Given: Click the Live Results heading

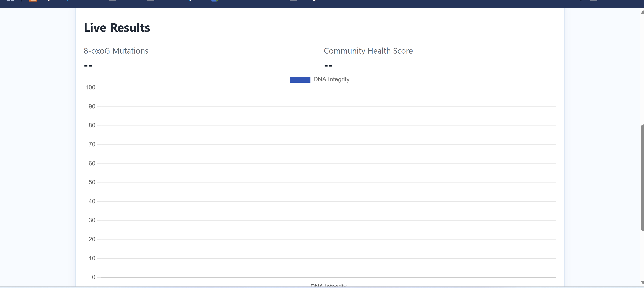Looking at the screenshot, I should (x=117, y=28).
